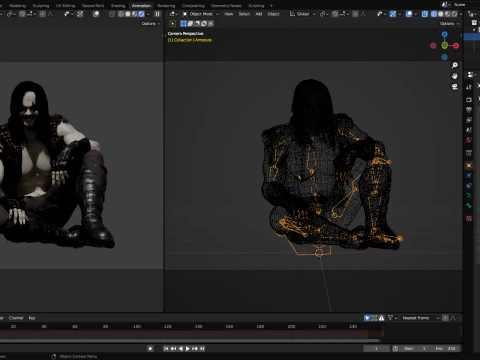Choose the set-new-selection mode icon
The height and width of the screenshot is (360, 480).
click(183, 24)
